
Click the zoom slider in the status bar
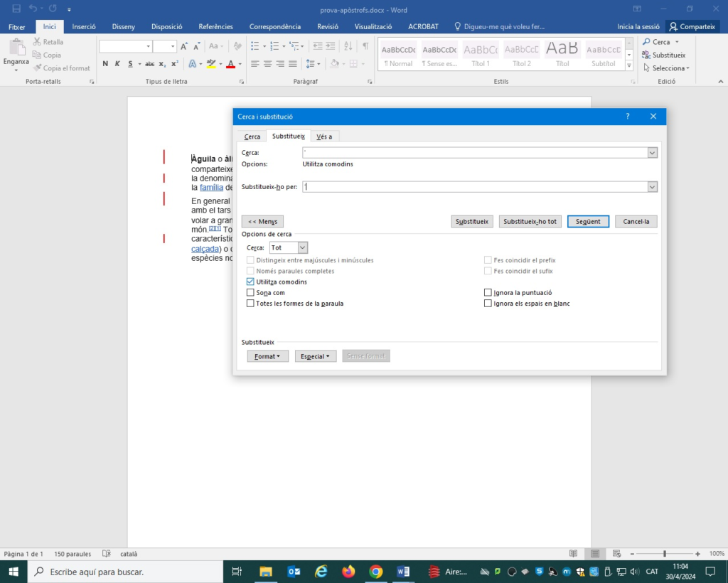coord(665,554)
